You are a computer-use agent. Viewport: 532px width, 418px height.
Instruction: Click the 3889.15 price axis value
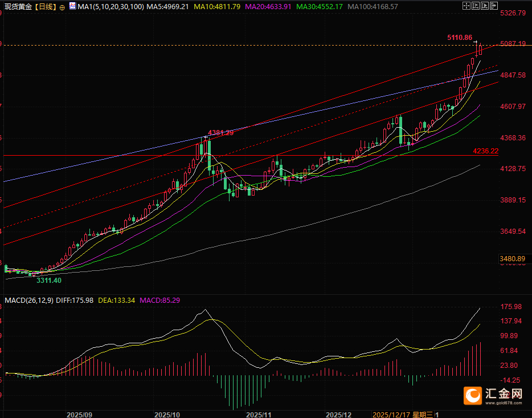(x=513, y=200)
